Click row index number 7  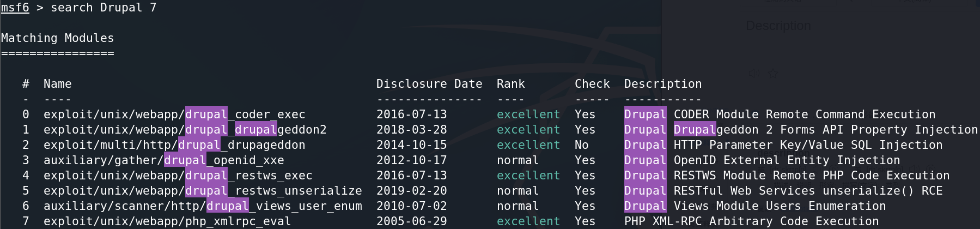tap(26, 221)
